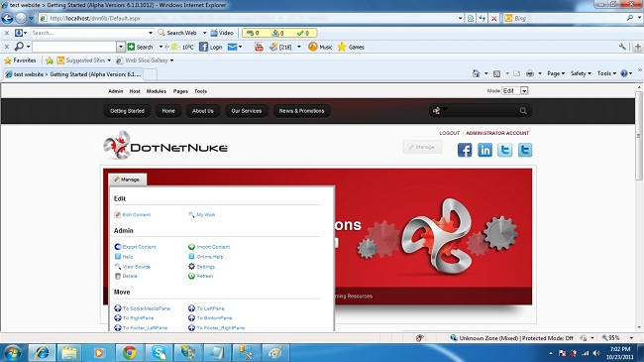This screenshot has height=362, width=644.
Task: Open the Facebook social media icon
Action: click(465, 150)
